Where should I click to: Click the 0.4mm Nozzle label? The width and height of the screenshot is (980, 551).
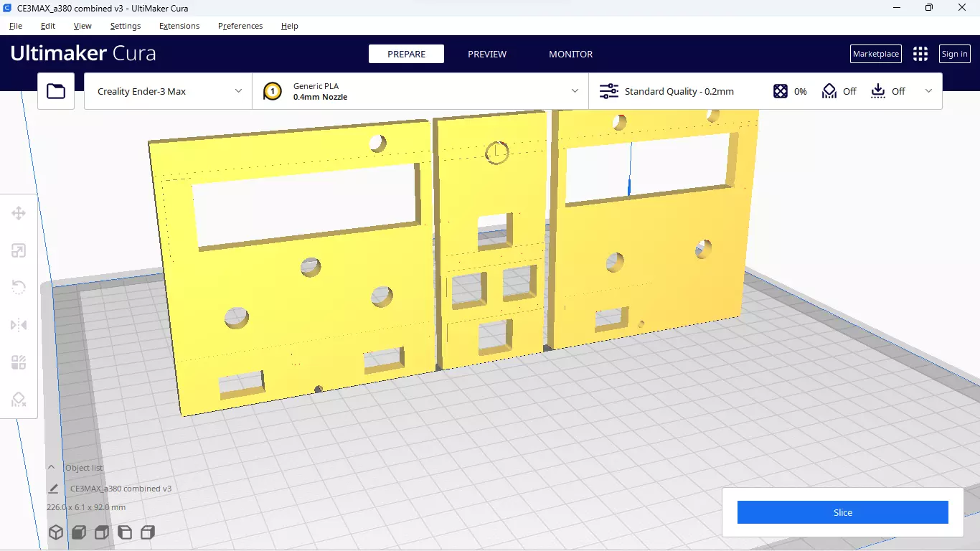click(x=320, y=97)
